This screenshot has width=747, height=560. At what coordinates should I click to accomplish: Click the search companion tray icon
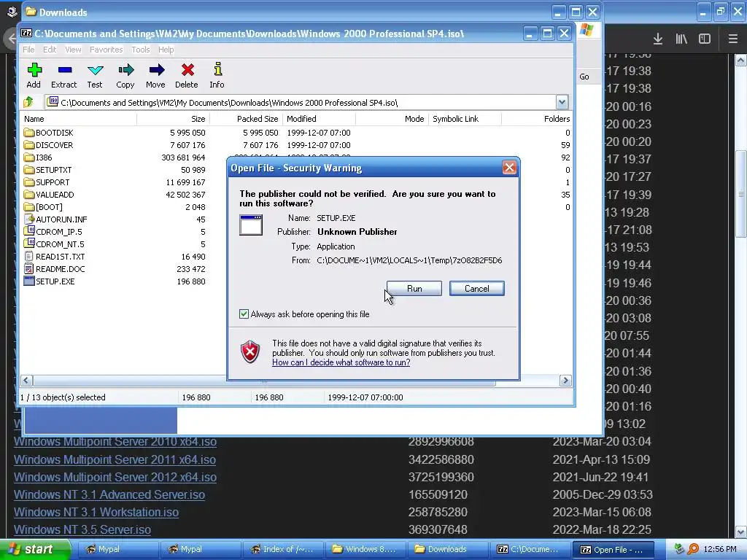click(x=693, y=549)
